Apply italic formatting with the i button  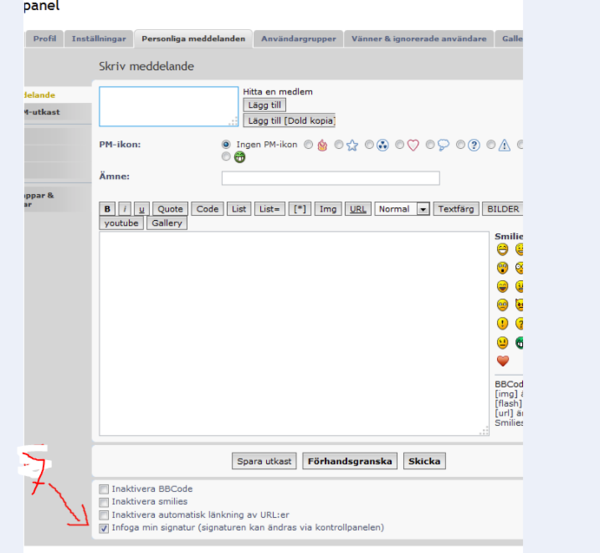tap(125, 209)
